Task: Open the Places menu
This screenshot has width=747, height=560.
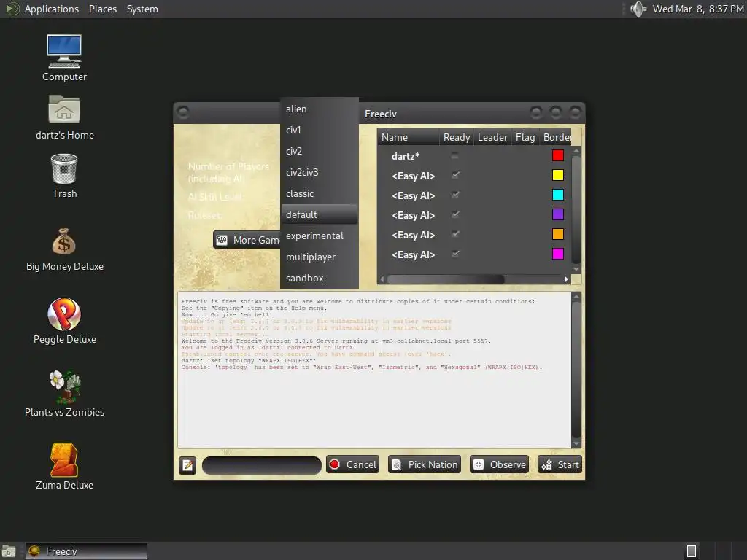Action: pyautogui.click(x=102, y=9)
